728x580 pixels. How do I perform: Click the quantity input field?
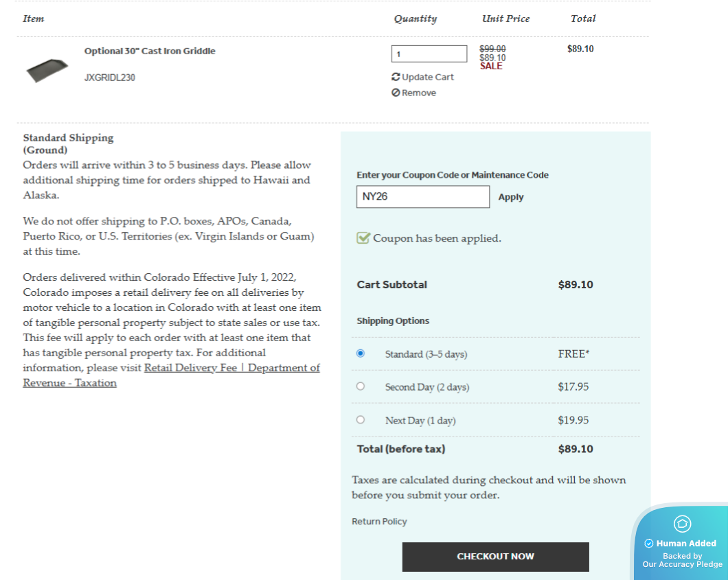click(x=429, y=54)
